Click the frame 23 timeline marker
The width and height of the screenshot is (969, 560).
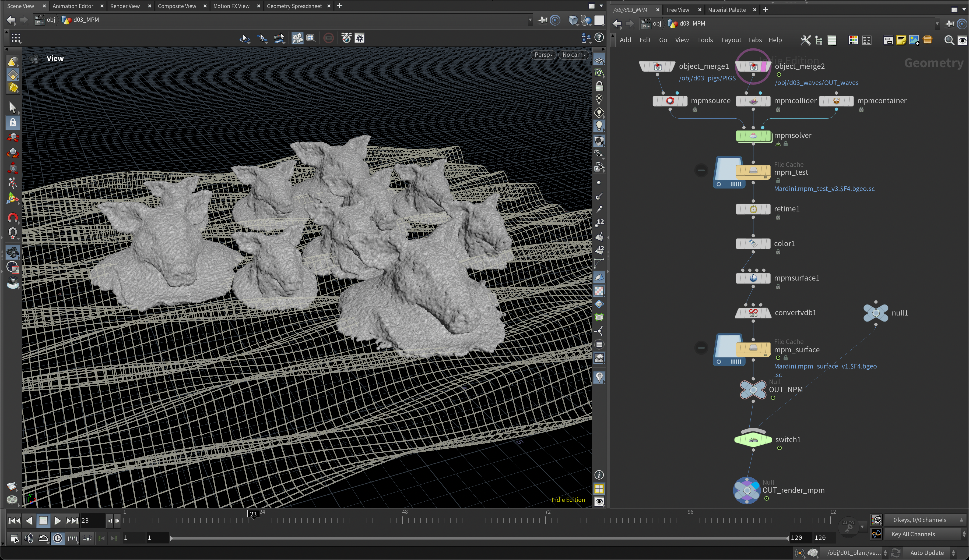[x=253, y=514]
